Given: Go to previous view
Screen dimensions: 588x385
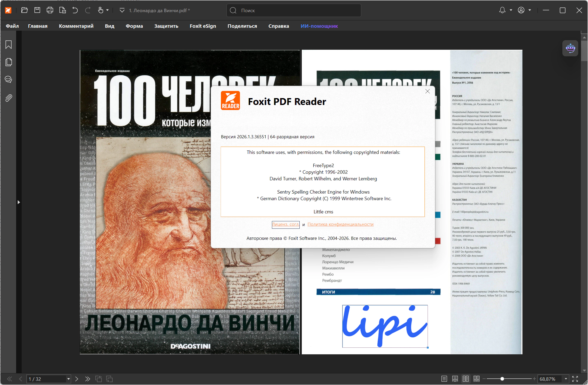Looking at the screenshot, I should pyautogui.click(x=99, y=379).
